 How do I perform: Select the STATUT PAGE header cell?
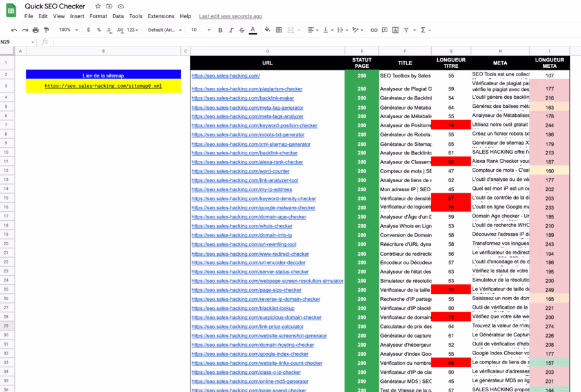(x=362, y=63)
